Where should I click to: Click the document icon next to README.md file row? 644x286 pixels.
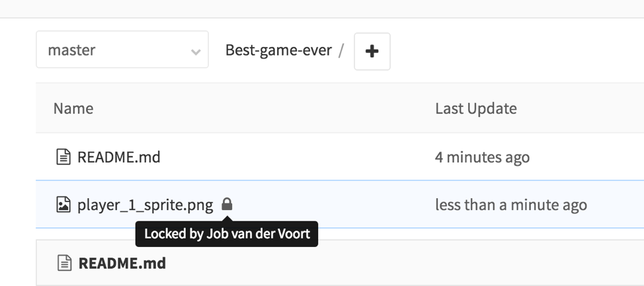(63, 157)
